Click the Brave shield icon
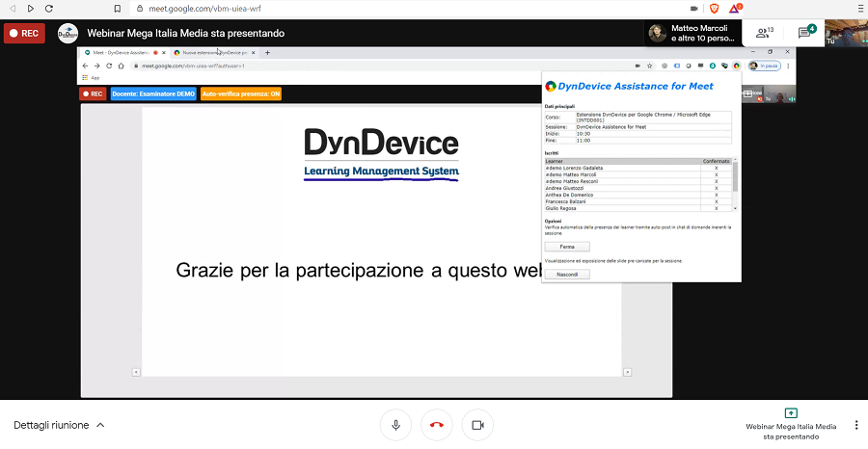The height and width of the screenshot is (449, 868). tap(715, 9)
